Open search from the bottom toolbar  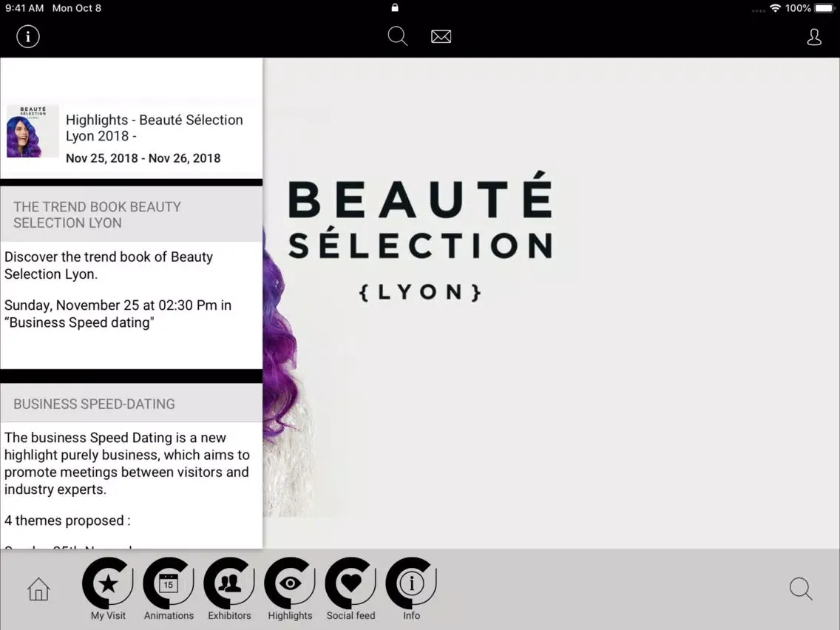click(x=801, y=589)
